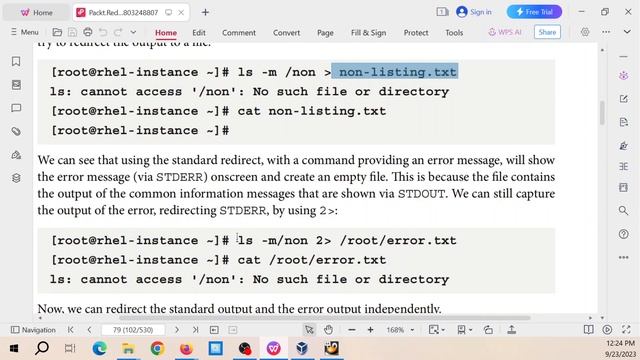The image size is (640, 360).
Task: Open the bookmark panel in left sidebar
Action: (16, 61)
